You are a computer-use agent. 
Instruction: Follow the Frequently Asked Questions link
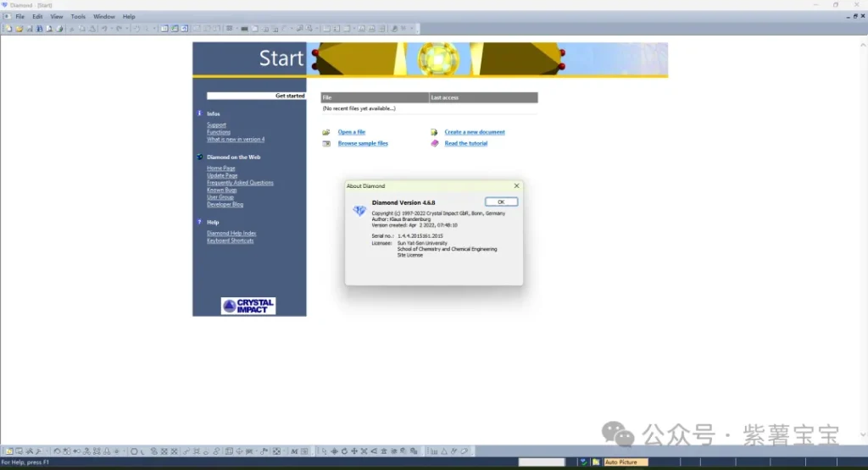point(240,183)
